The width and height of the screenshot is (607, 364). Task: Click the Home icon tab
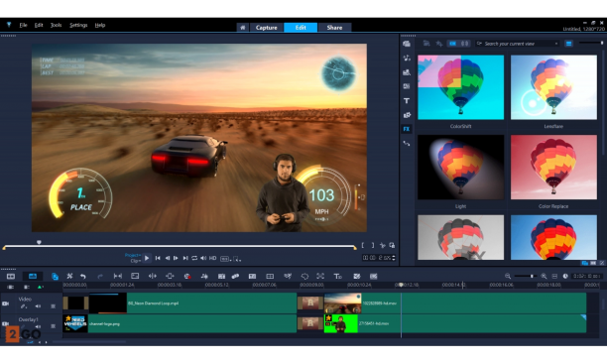(x=243, y=28)
